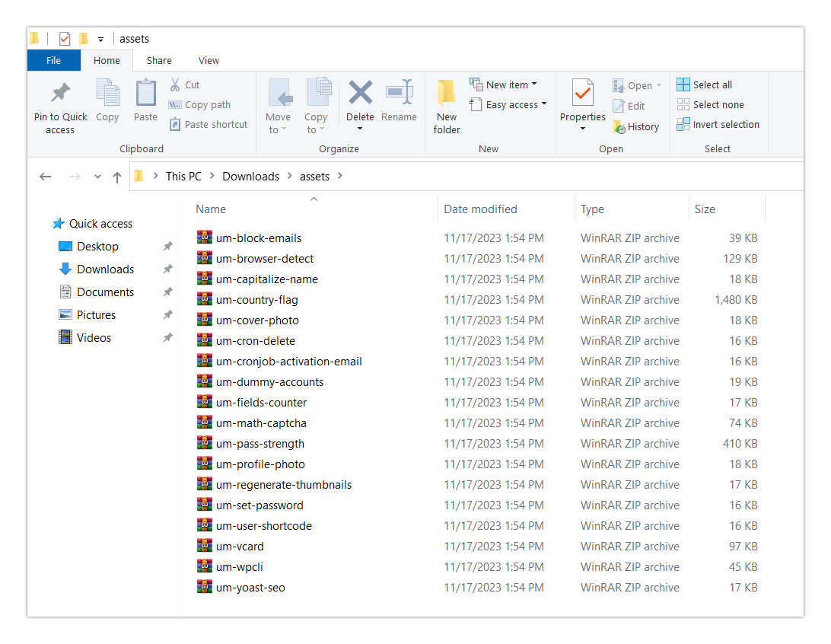Click the This PC breadcrumb
The width and height of the screenshot is (831, 644).
pos(184,177)
